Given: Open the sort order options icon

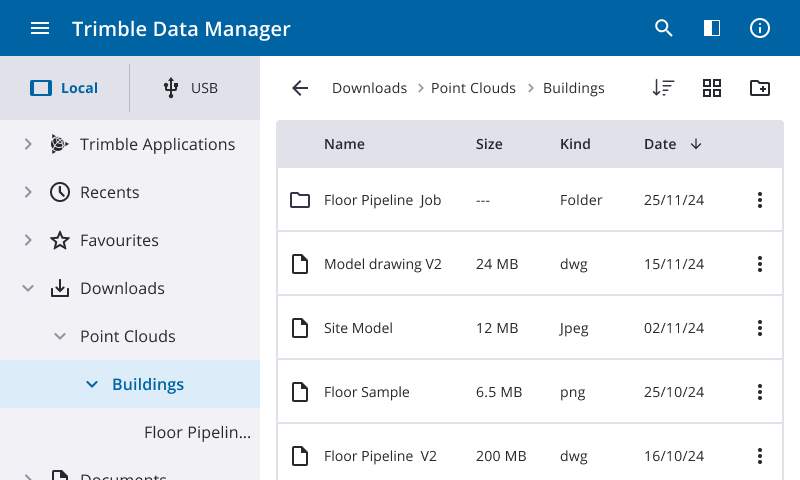Looking at the screenshot, I should click(x=663, y=88).
